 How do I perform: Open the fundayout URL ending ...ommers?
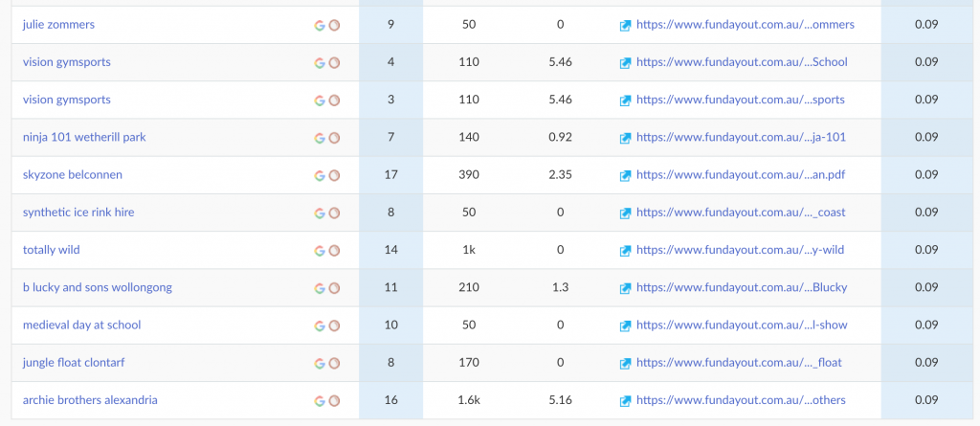click(745, 24)
